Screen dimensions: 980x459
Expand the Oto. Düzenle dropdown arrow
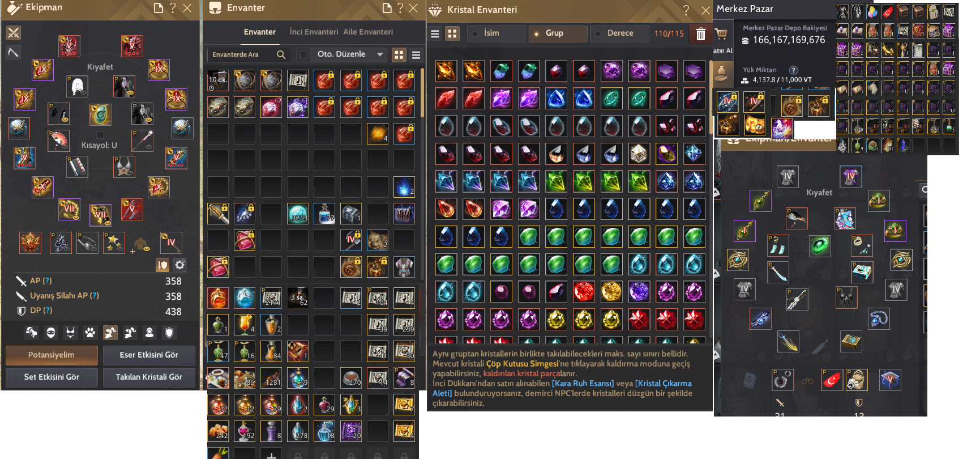tap(380, 54)
